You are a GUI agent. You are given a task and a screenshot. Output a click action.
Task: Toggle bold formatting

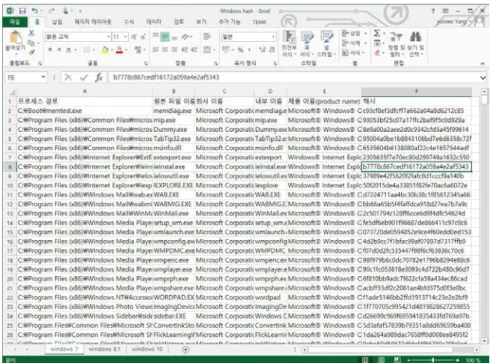[x=50, y=50]
